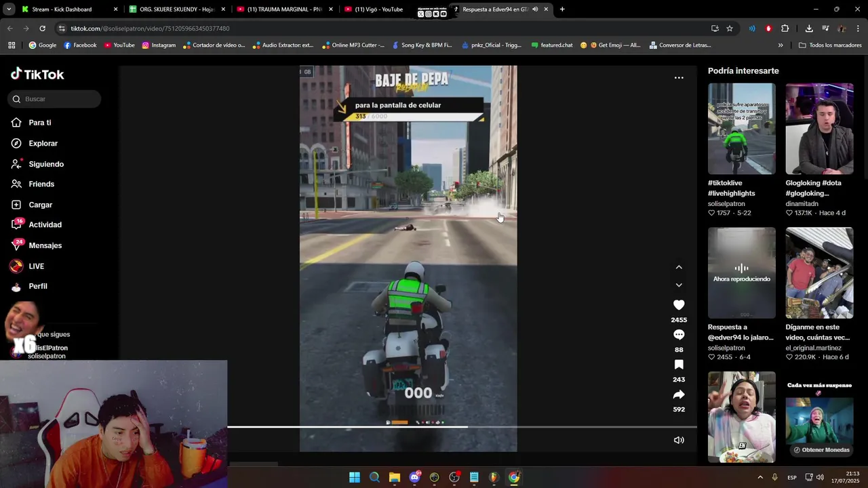Open the three-dot video options menu
The width and height of the screenshot is (868, 488).
679,78
